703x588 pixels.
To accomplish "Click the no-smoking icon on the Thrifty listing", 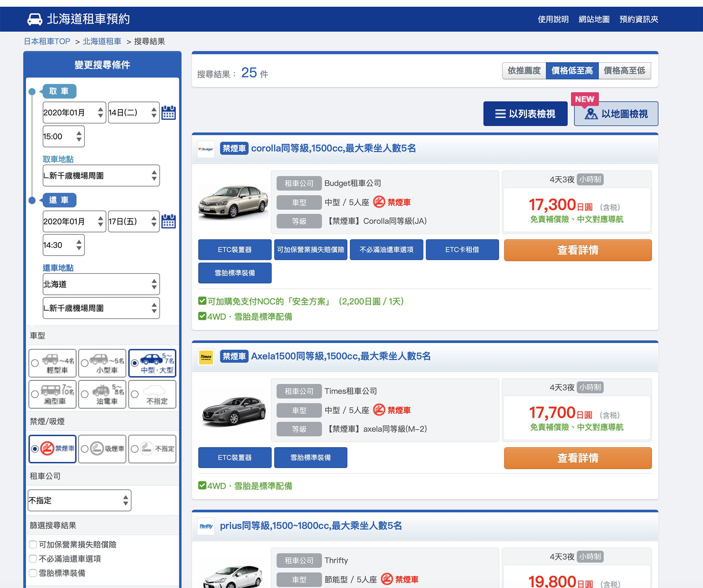I will (387, 579).
